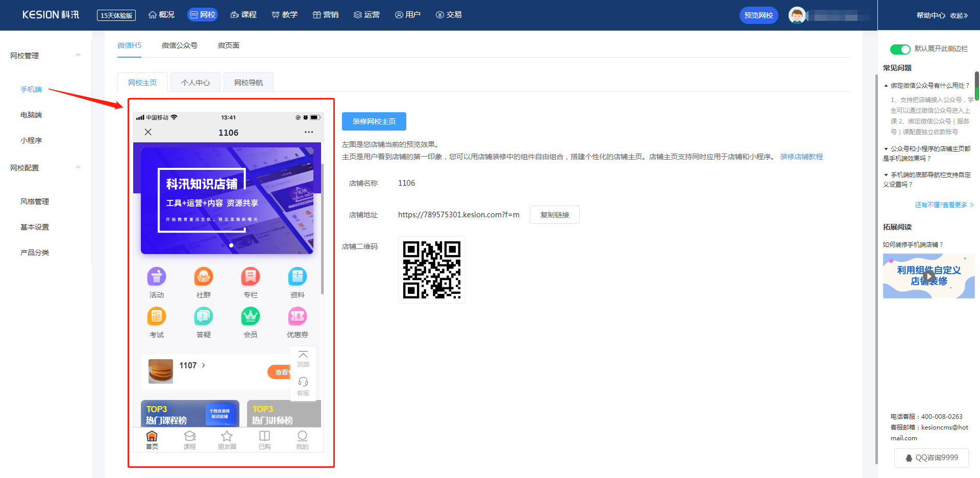This screenshot has width=980, height=478.
Task: Click the 复制链接 button
Action: pos(555,215)
